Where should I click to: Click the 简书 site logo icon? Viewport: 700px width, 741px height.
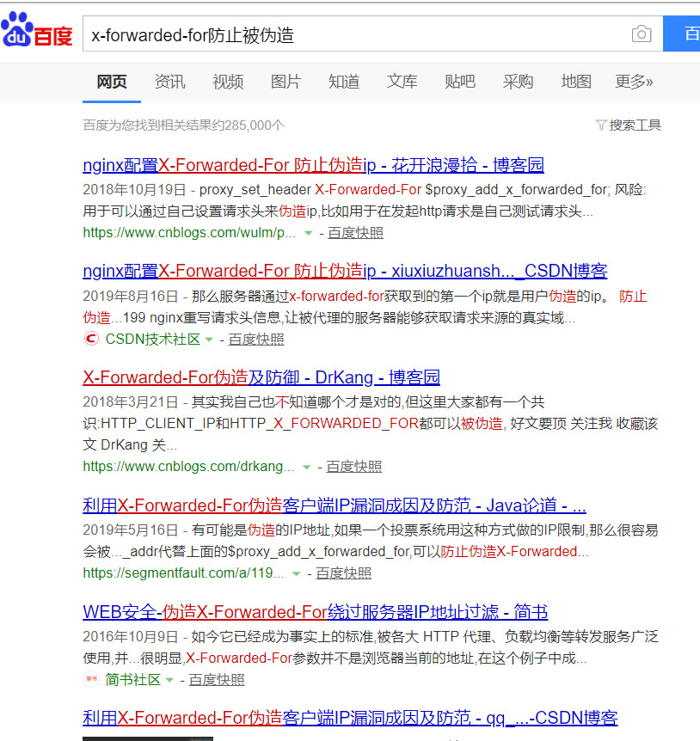click(91, 679)
